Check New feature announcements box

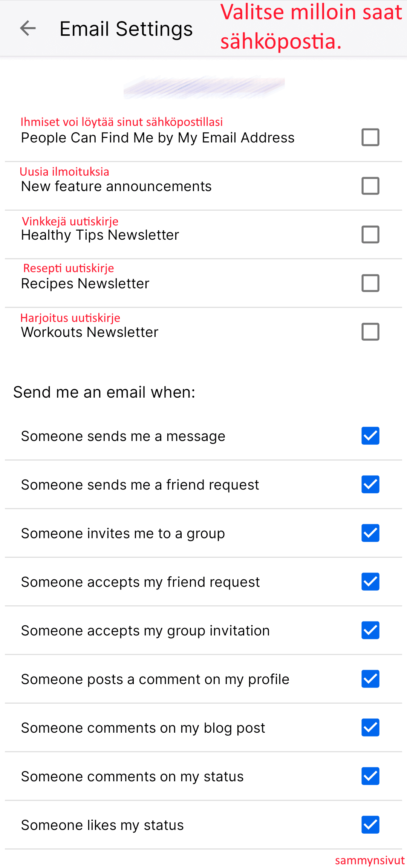[370, 186]
